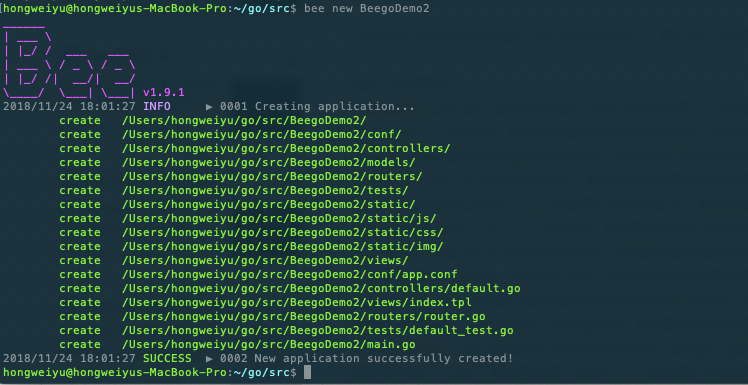Image resolution: width=748 pixels, height=385 pixels.
Task: Click the terminal cursor at the last prompt
Action: point(307,372)
